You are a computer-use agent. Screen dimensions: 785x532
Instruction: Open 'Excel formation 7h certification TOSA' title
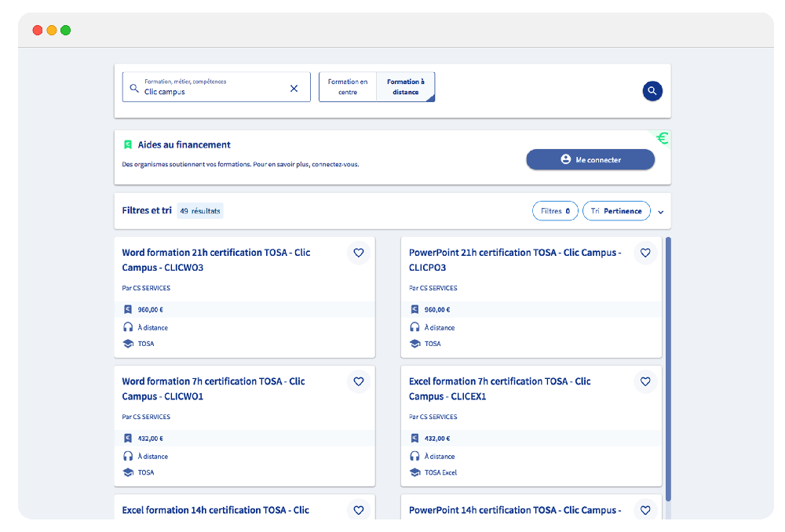(x=499, y=388)
